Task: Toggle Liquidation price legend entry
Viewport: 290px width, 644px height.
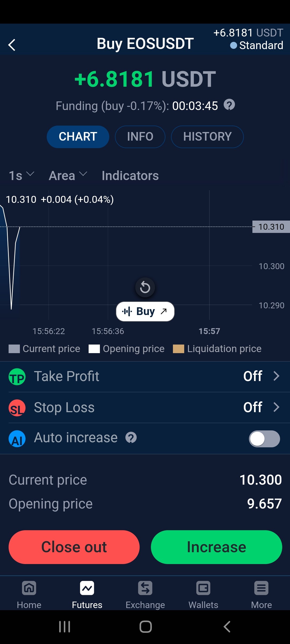Action: (217, 349)
